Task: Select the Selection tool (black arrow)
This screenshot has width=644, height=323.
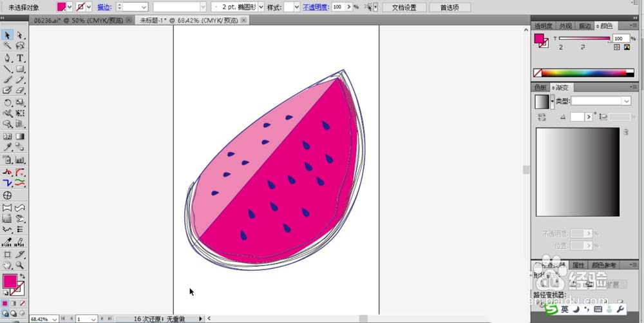Action: point(7,35)
